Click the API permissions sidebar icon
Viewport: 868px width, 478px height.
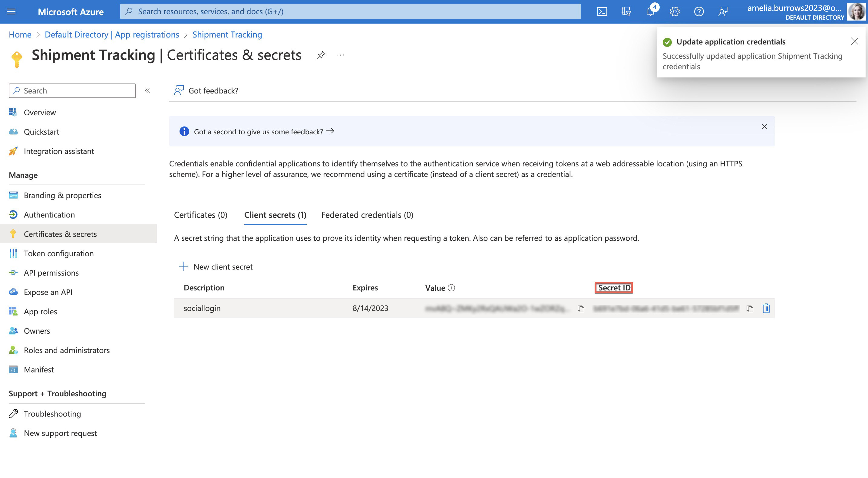[13, 272]
